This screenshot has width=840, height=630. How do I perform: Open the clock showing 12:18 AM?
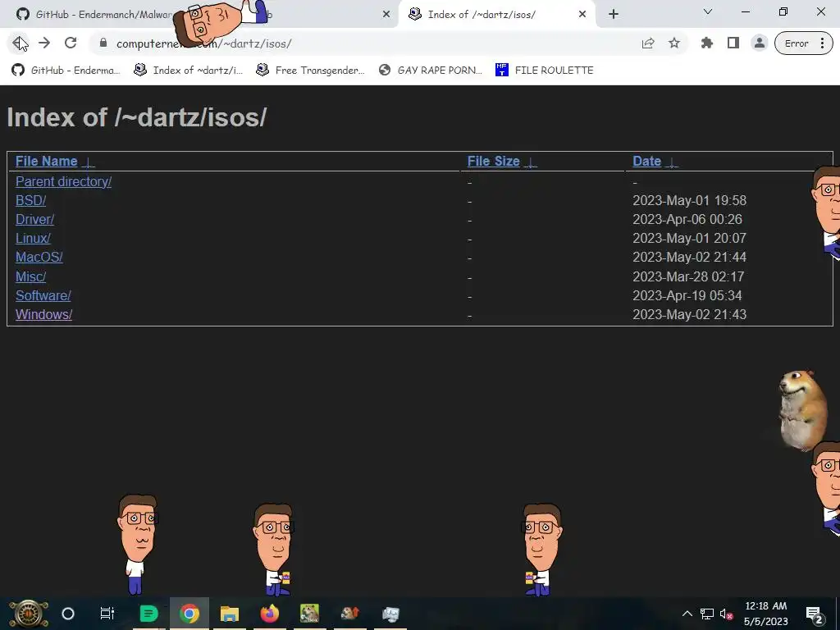click(766, 614)
